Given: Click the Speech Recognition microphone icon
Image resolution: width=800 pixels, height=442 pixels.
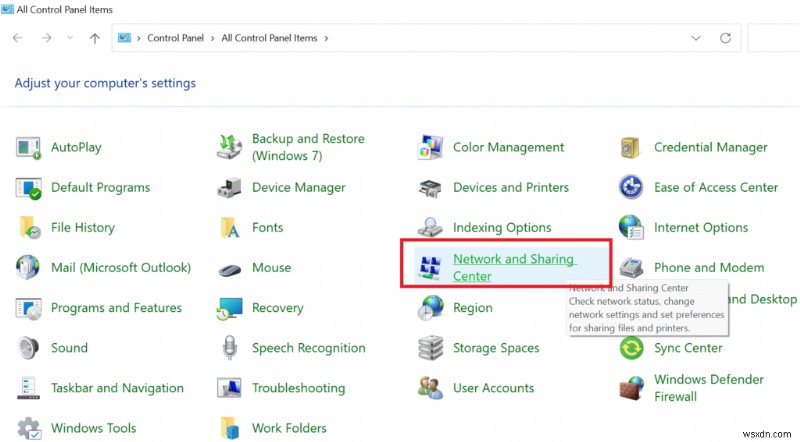Looking at the screenshot, I should coord(230,348).
